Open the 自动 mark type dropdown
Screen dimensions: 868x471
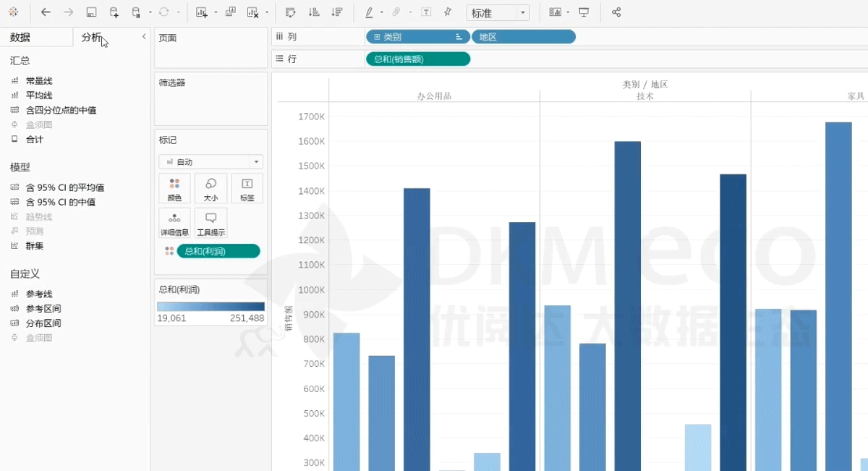coord(210,162)
